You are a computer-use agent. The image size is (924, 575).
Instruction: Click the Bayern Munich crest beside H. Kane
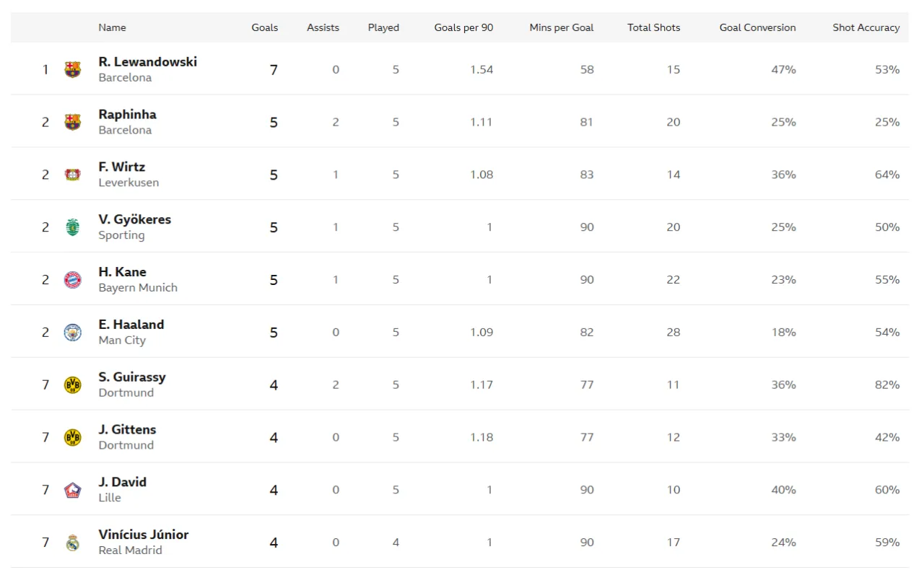(73, 280)
